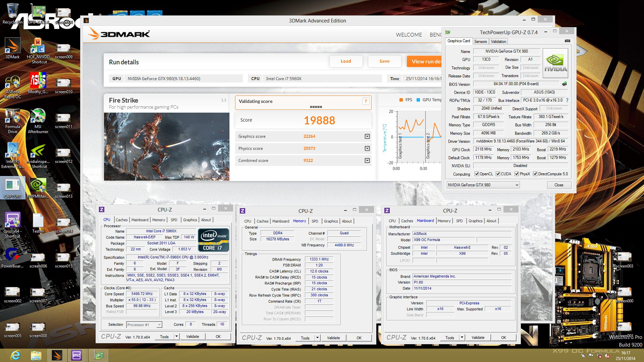Launch Formula Drive desktop icon
The width and height of the screenshot is (644, 362).
[x=12, y=121]
